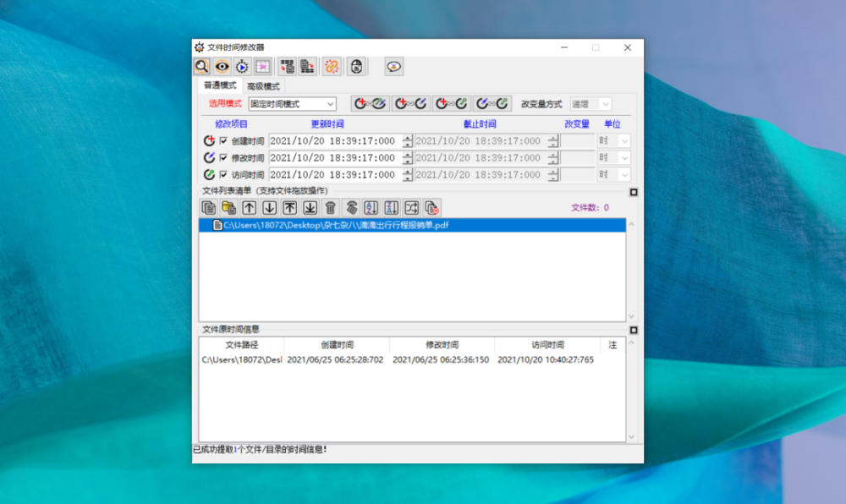Open the unit dropdown in 修改时间 row
The image size is (846, 504).
point(614,157)
